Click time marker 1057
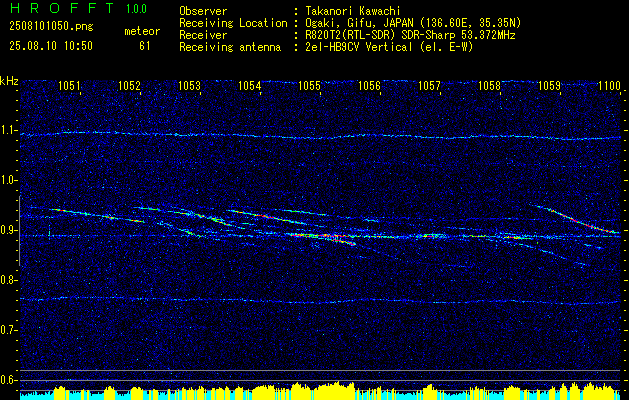 point(429,86)
